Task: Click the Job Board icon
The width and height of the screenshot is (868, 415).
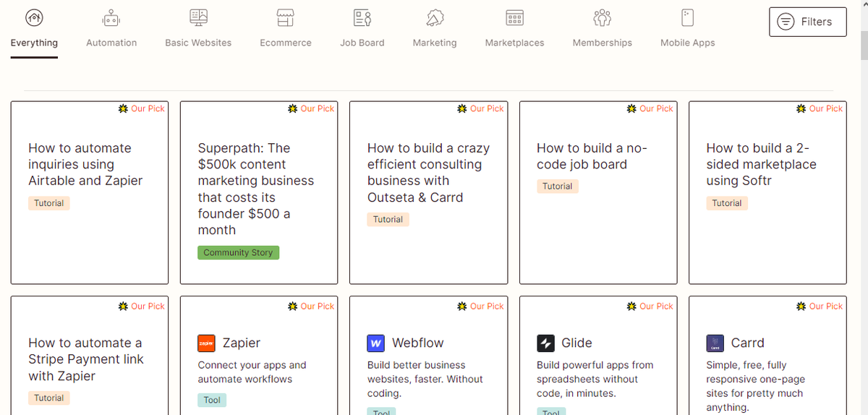Action: point(362,17)
